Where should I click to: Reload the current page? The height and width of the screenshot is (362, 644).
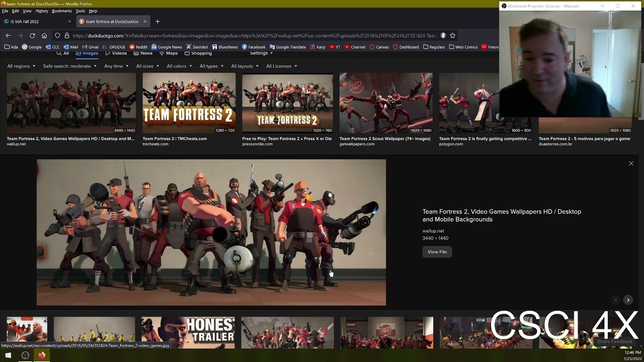coord(32,36)
